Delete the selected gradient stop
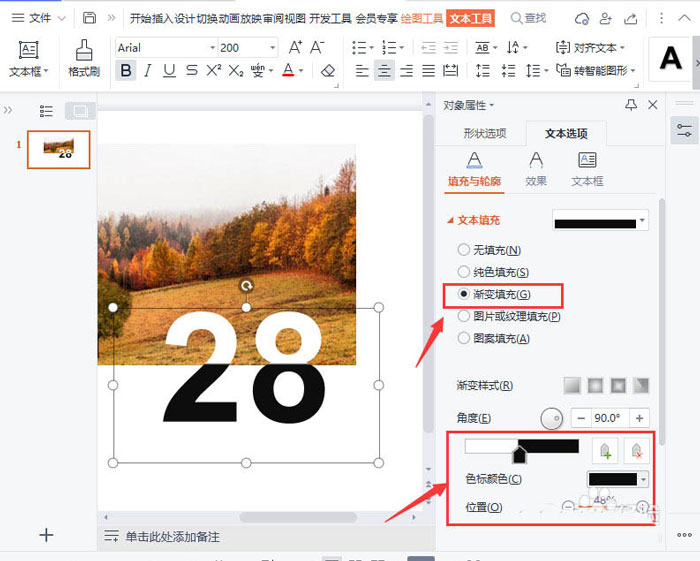700x561 pixels. click(x=636, y=451)
